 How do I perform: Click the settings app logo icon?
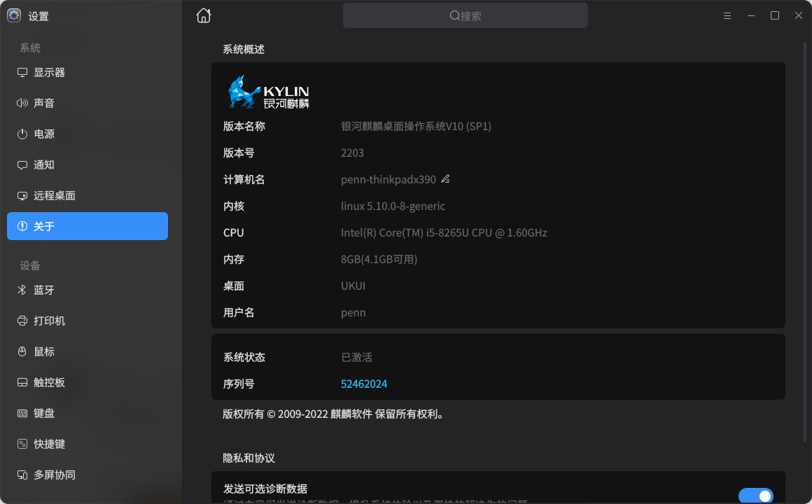[14, 15]
